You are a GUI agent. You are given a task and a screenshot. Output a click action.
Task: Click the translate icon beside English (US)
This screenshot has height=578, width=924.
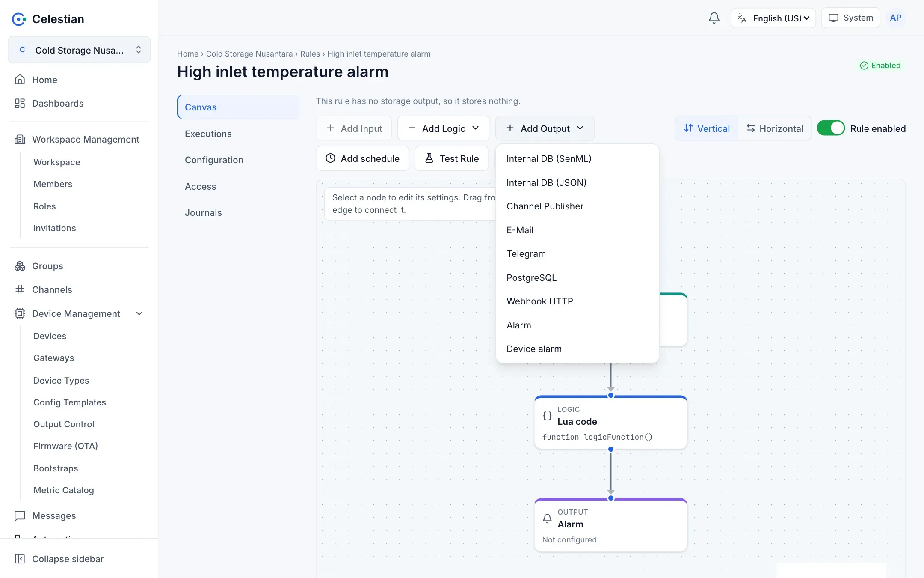click(742, 18)
